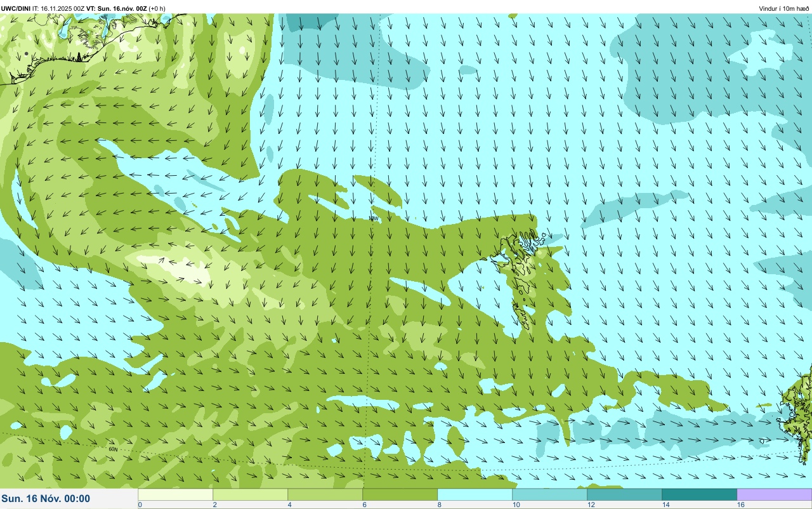This screenshot has width=812, height=509.
Task: Click the pale teal 10–12 legend swatch
Action: point(550,494)
